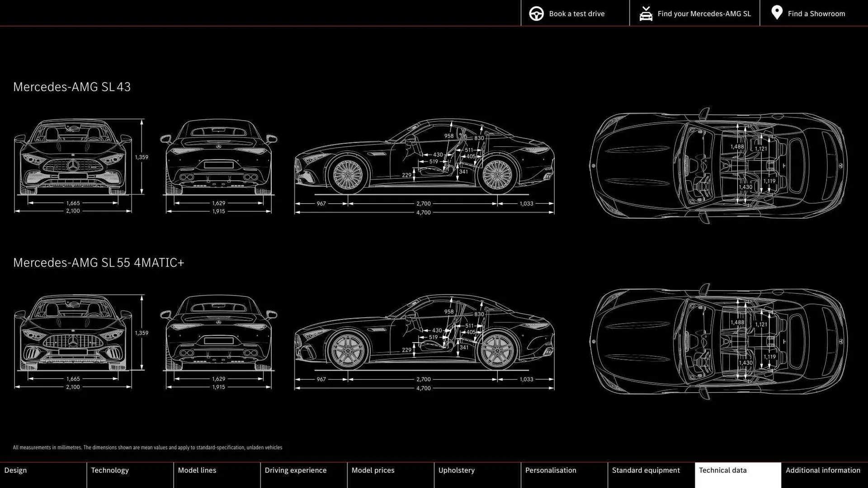The width and height of the screenshot is (868, 488).
Task: Open Find your Mercedes-AMG SL link
Action: (704, 14)
